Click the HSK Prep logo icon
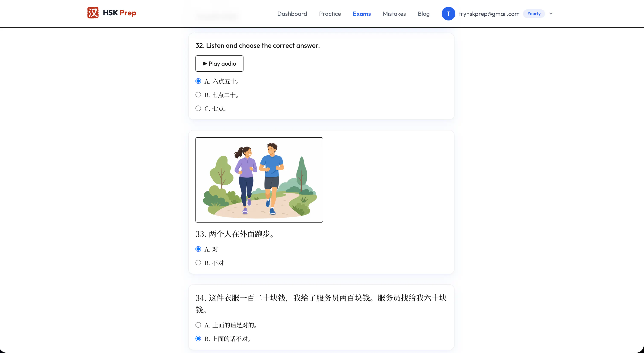The width and height of the screenshot is (644, 353). coord(93,13)
